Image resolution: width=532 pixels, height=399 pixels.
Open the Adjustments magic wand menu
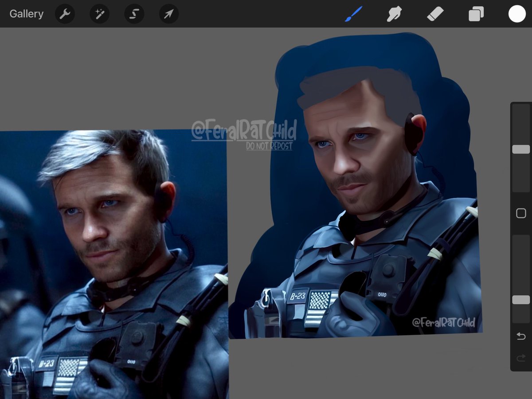[99, 14]
